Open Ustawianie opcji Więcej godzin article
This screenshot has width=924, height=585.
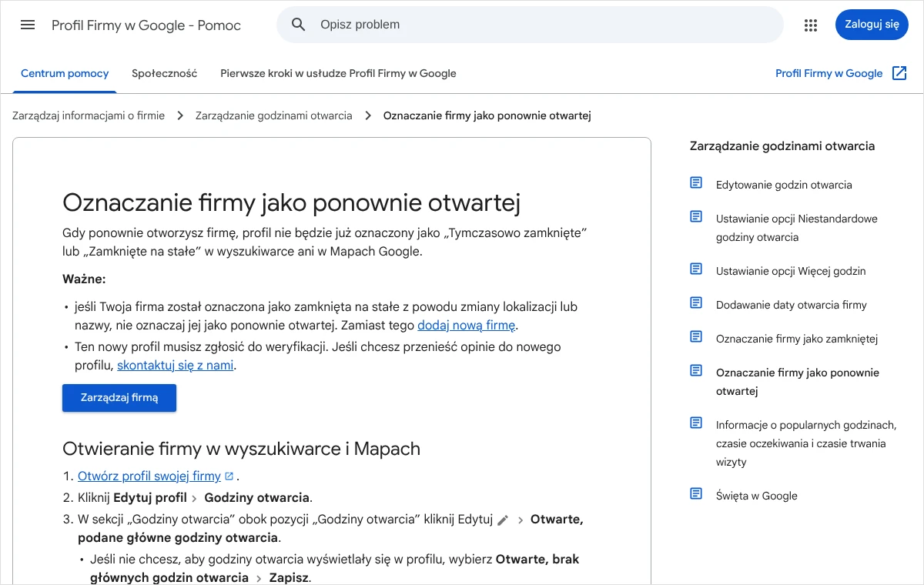(x=791, y=271)
